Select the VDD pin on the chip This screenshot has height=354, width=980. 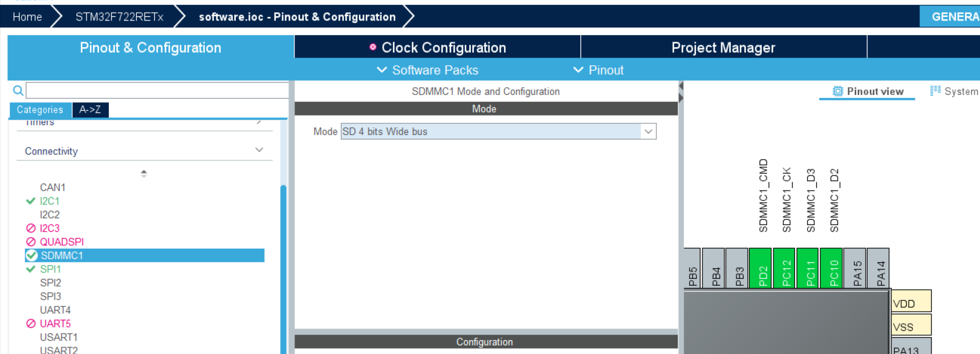point(912,301)
